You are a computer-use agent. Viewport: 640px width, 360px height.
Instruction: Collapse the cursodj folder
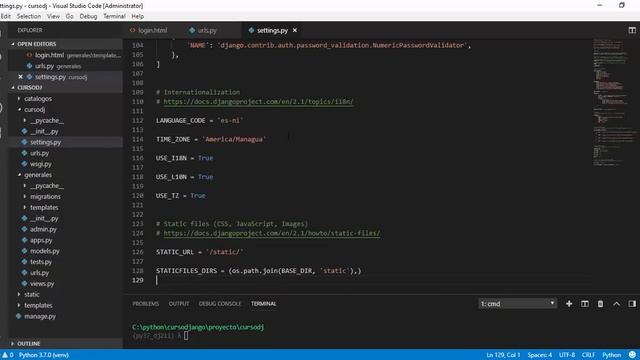coord(34,110)
